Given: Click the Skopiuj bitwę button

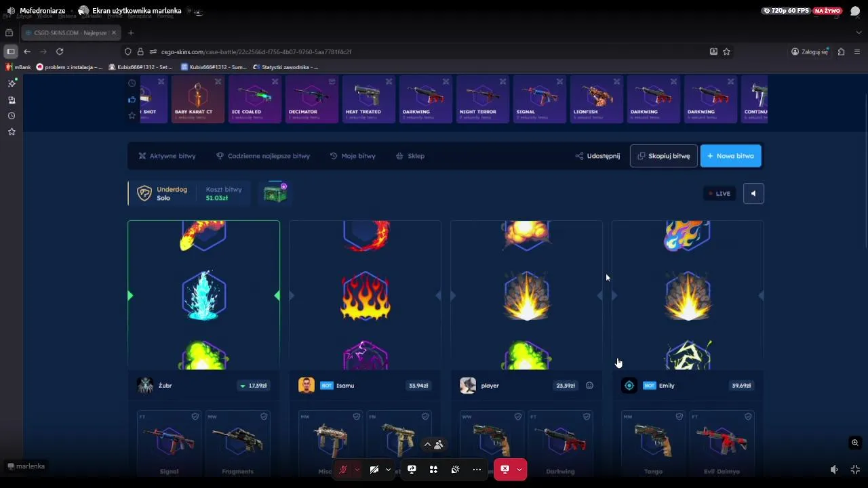Looking at the screenshot, I should pos(663,156).
